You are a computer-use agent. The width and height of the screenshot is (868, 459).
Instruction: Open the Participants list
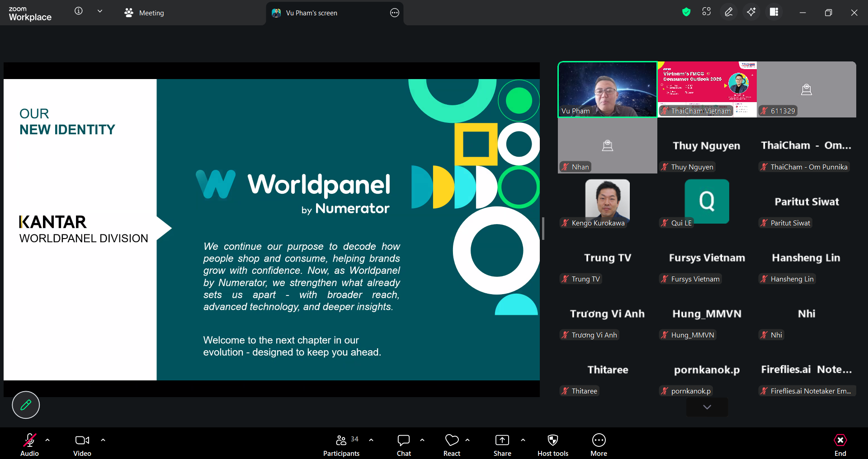click(x=341, y=444)
